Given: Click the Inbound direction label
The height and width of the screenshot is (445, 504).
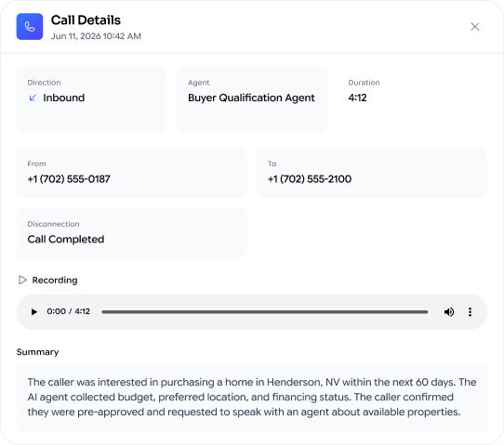Looking at the screenshot, I should point(64,98).
